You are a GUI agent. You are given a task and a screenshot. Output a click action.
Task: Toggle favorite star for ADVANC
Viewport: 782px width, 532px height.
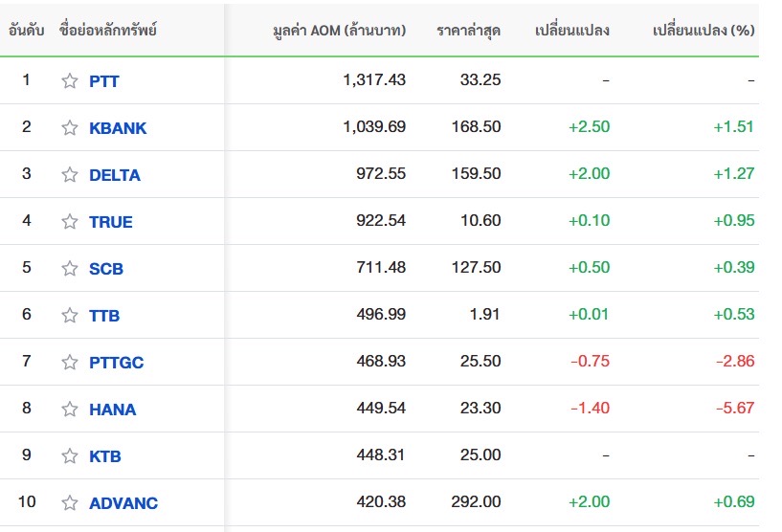(x=70, y=503)
